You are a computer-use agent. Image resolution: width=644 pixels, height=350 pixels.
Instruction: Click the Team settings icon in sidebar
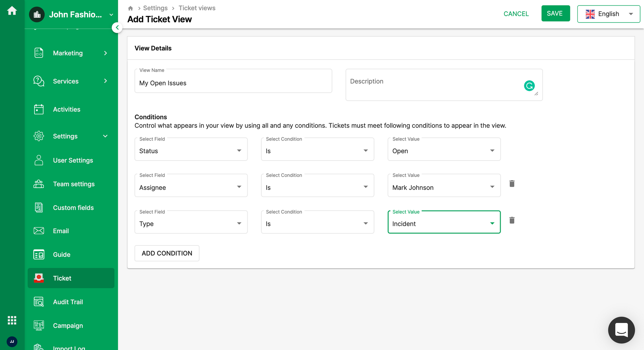click(x=39, y=184)
